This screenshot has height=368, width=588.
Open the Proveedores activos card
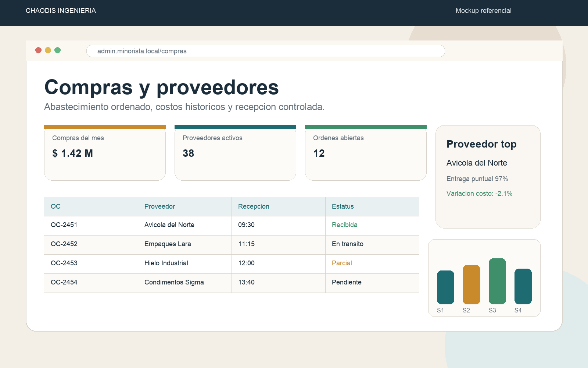(x=235, y=153)
